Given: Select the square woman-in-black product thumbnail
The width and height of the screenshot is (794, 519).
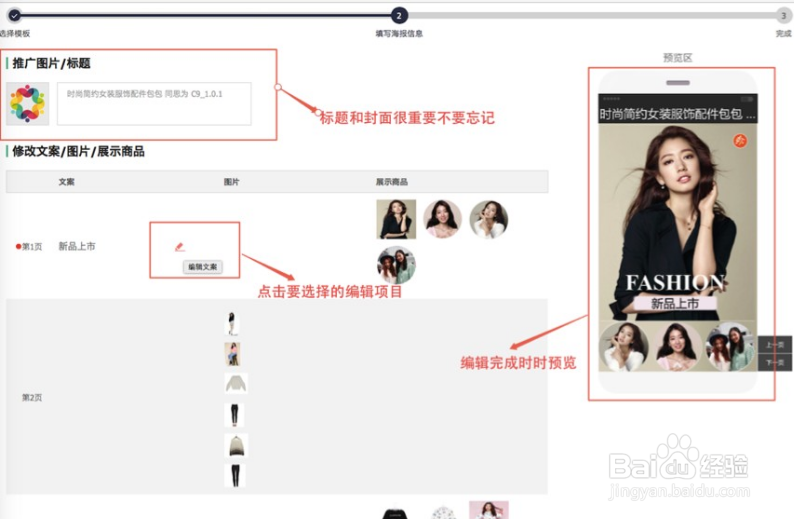Looking at the screenshot, I should (396, 219).
